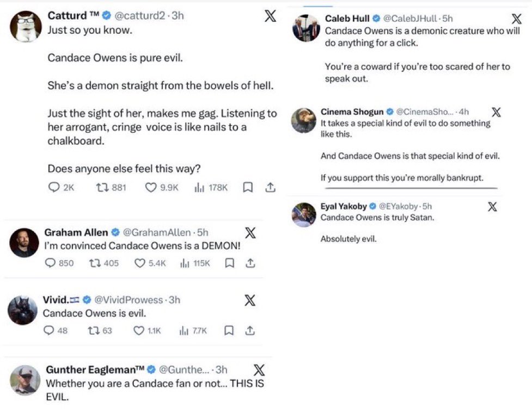Click X logo on Gunther Eagleman tweet
Screen dimensions: 532x419
259,371
